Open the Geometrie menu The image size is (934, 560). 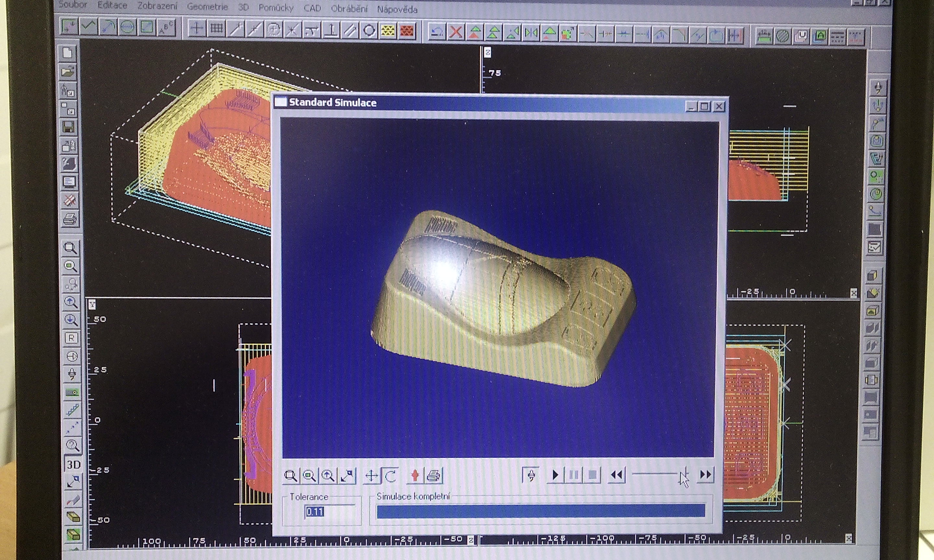pos(207,7)
